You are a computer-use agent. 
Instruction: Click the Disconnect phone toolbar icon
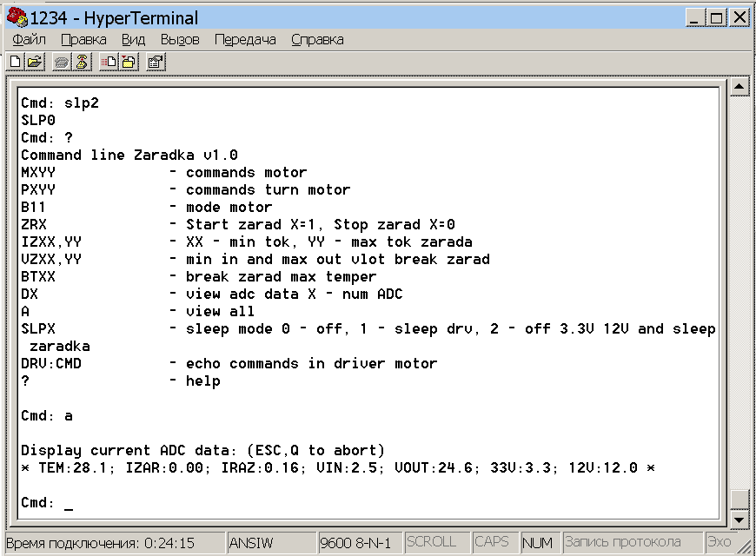(x=81, y=62)
